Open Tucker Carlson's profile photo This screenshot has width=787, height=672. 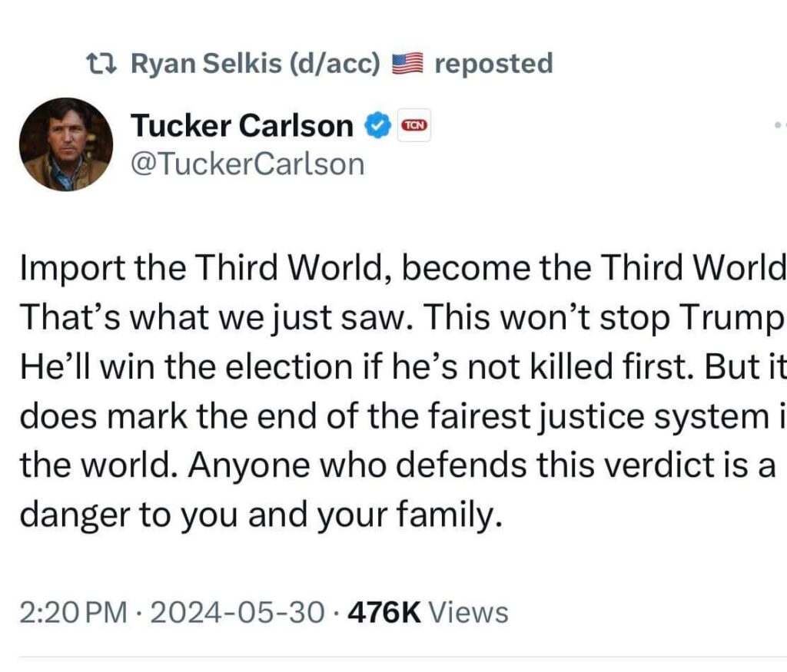point(66,144)
